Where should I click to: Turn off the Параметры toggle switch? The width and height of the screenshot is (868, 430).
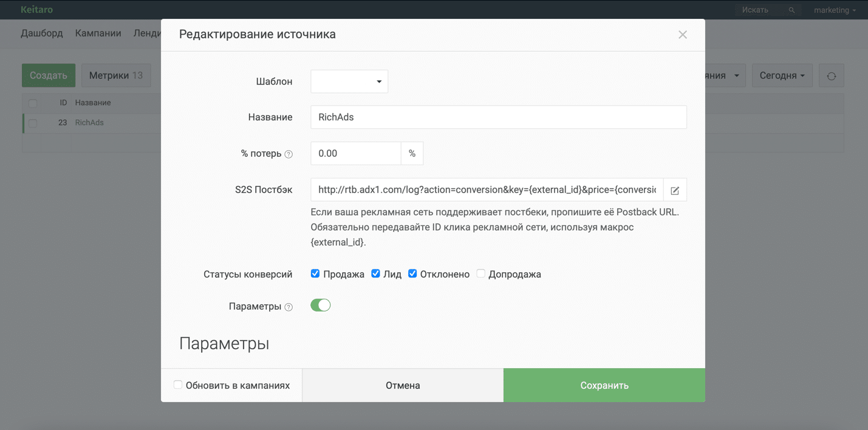321,305
